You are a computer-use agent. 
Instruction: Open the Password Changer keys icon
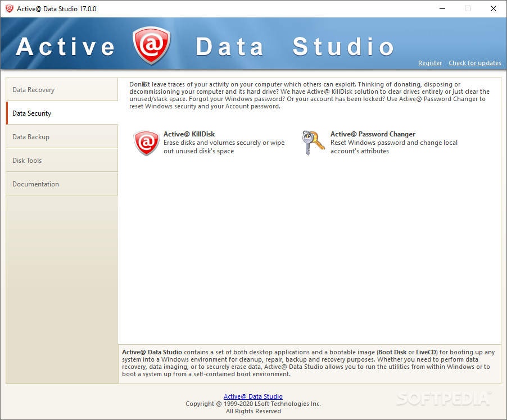point(313,143)
